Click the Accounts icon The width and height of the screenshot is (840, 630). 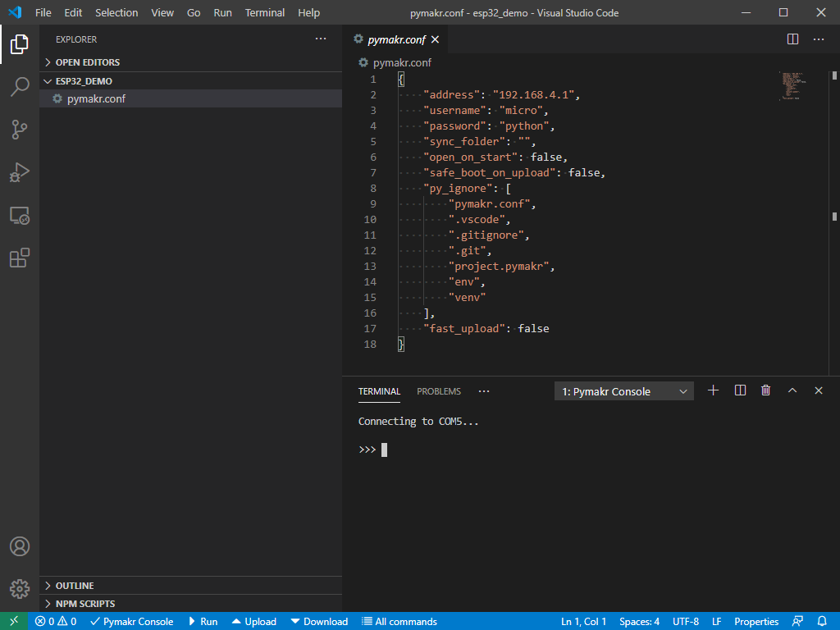pos(20,546)
